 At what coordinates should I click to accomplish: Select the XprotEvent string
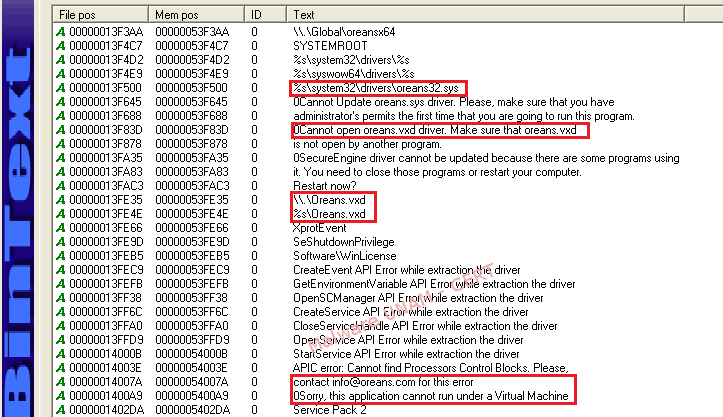pos(320,228)
